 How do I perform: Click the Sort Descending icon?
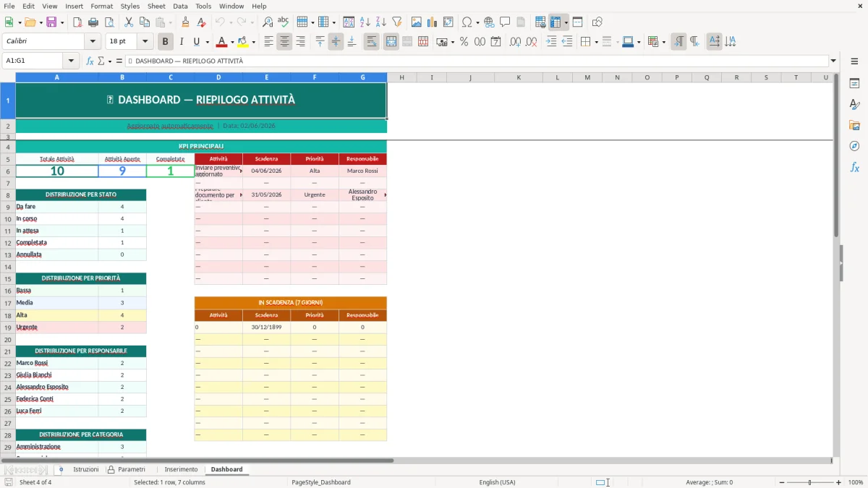381,22
